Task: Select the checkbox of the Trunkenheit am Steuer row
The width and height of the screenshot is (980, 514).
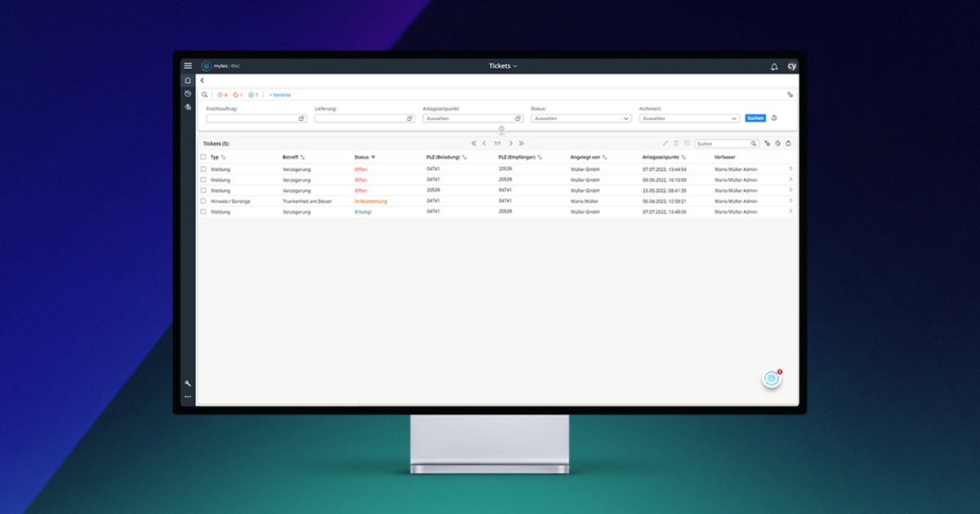Action: click(203, 201)
